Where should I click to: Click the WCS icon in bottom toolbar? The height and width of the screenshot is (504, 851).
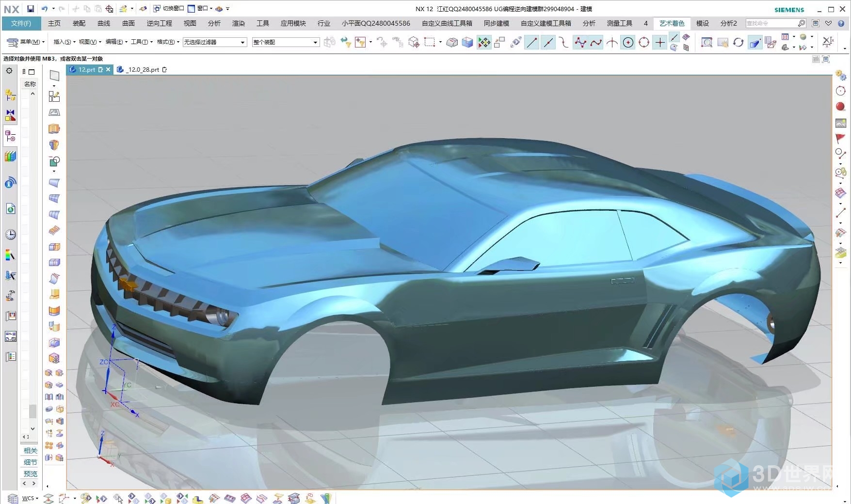point(30,498)
